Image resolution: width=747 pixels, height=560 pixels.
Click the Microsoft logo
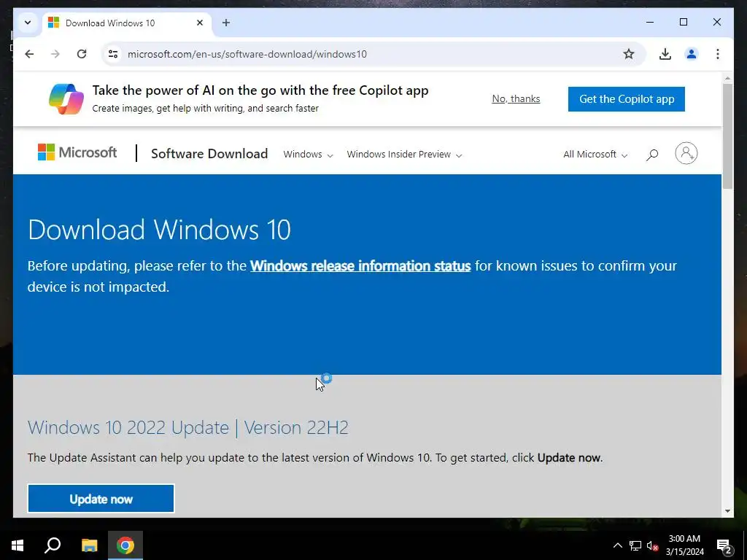[x=77, y=152]
